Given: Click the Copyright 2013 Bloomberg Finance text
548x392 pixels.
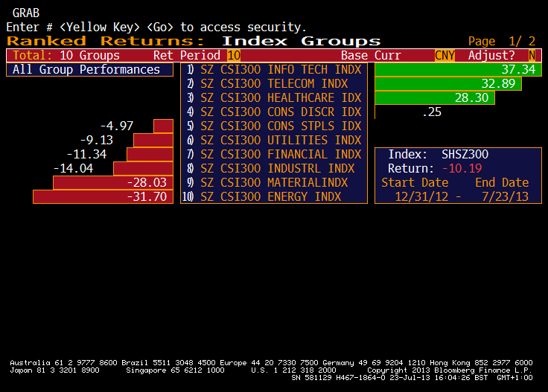Looking at the screenshot, I should 450,370.
